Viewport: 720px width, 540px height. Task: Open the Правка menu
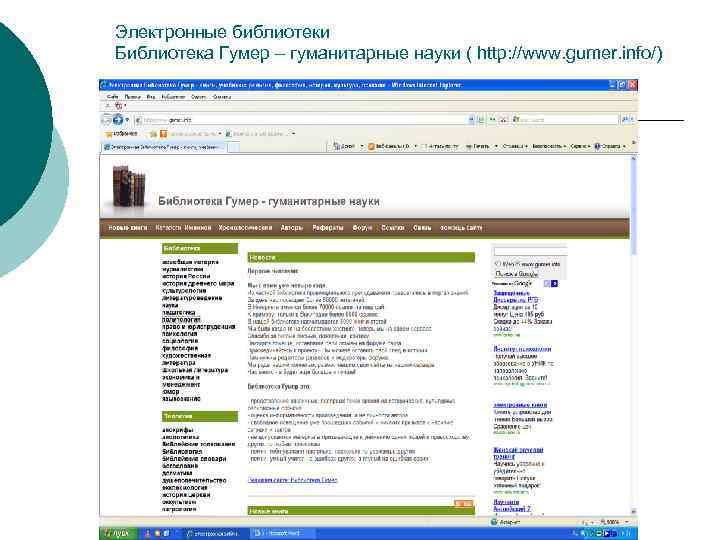133,97
